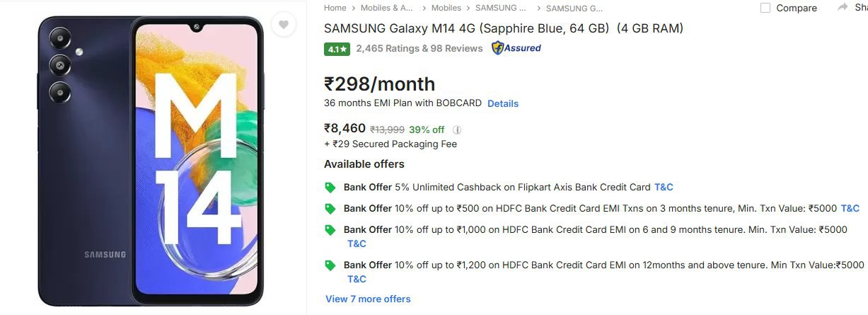Open T&C for the 3 months tenure offer
Viewport: 868px width, 315px height.
[850, 209]
